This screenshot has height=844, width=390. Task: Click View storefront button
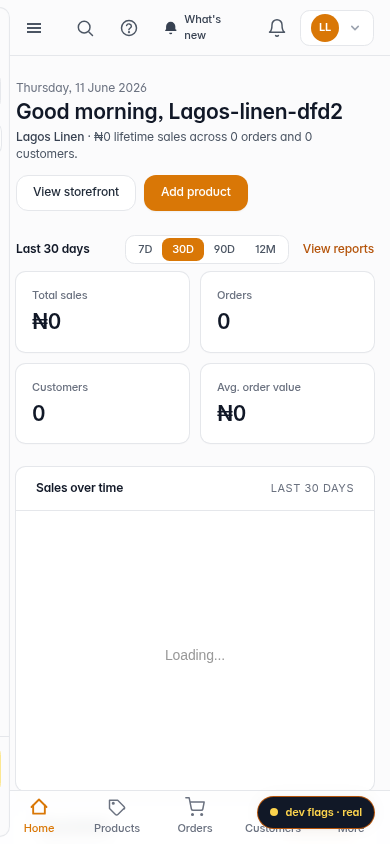(x=76, y=193)
